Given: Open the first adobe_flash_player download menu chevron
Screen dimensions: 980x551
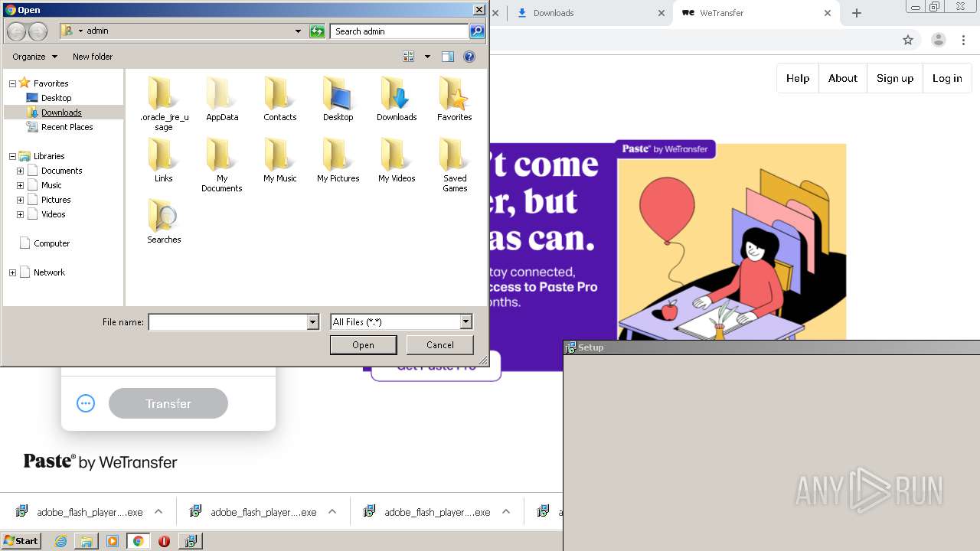Looking at the screenshot, I should coord(158,512).
